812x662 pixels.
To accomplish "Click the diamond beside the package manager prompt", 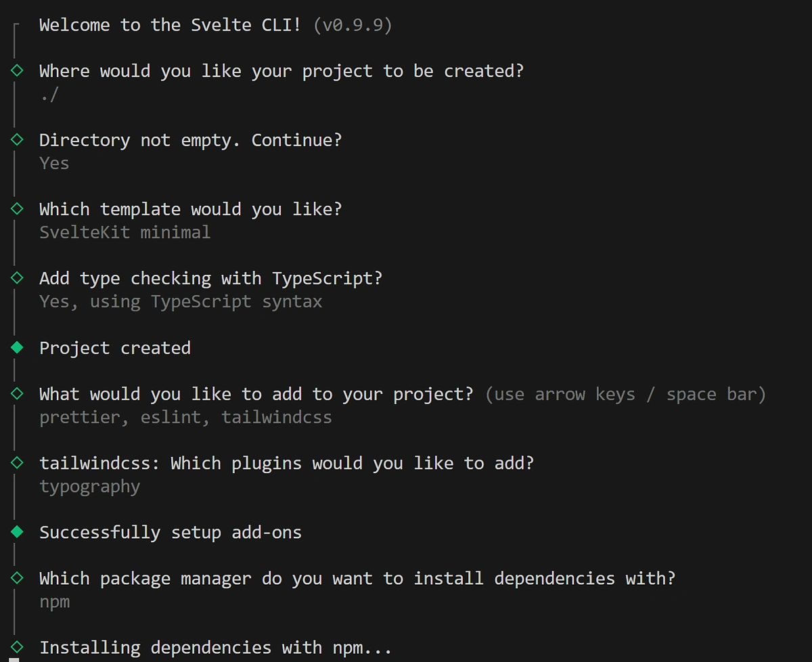I will click(17, 578).
